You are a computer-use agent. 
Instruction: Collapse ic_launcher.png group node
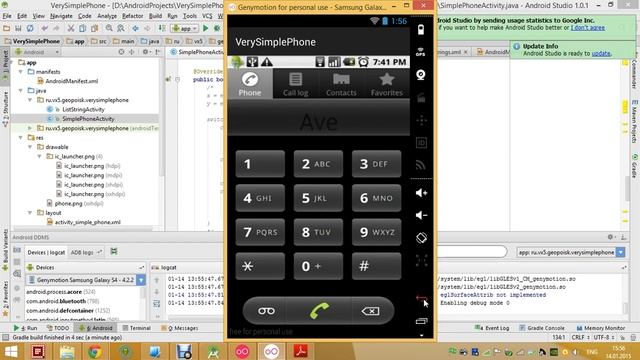(x=40, y=156)
